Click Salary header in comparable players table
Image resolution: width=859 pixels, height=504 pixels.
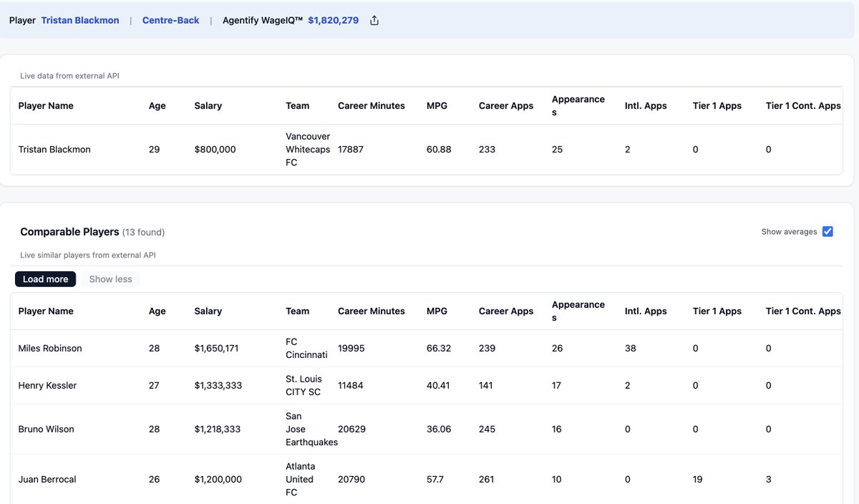coord(208,311)
